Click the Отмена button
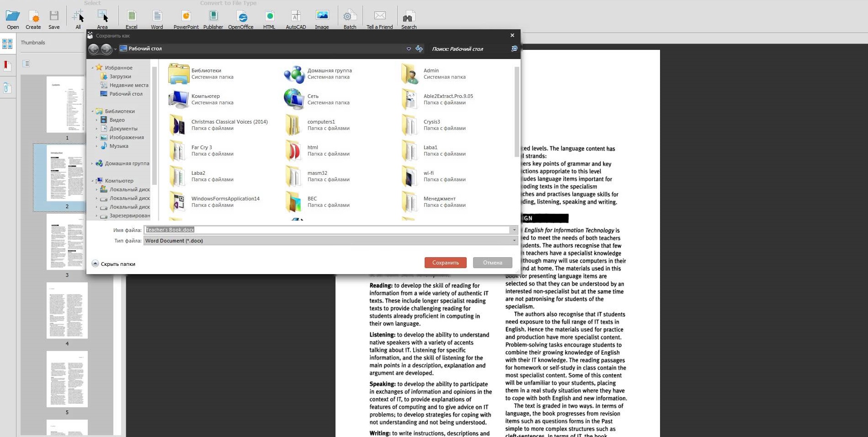The width and height of the screenshot is (868, 437). 492,263
